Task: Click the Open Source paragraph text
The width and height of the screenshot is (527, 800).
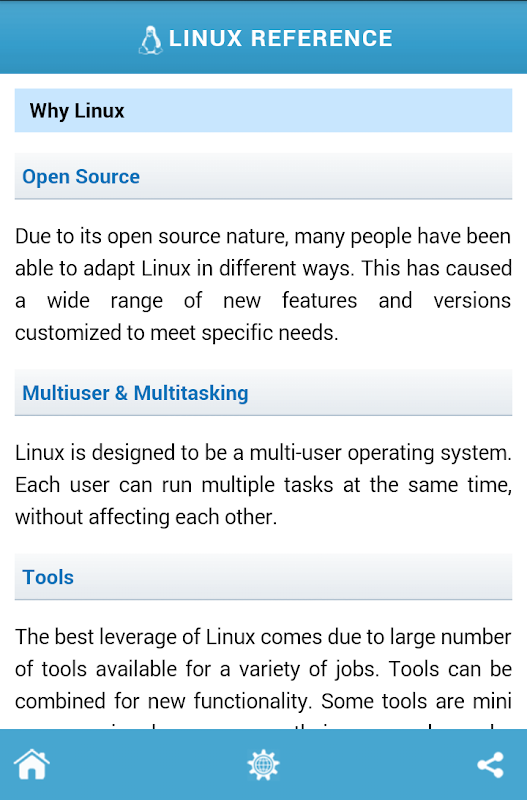Action: (263, 284)
